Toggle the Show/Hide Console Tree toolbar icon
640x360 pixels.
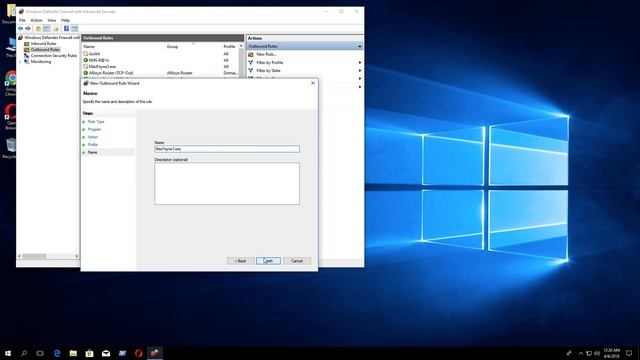click(47, 29)
